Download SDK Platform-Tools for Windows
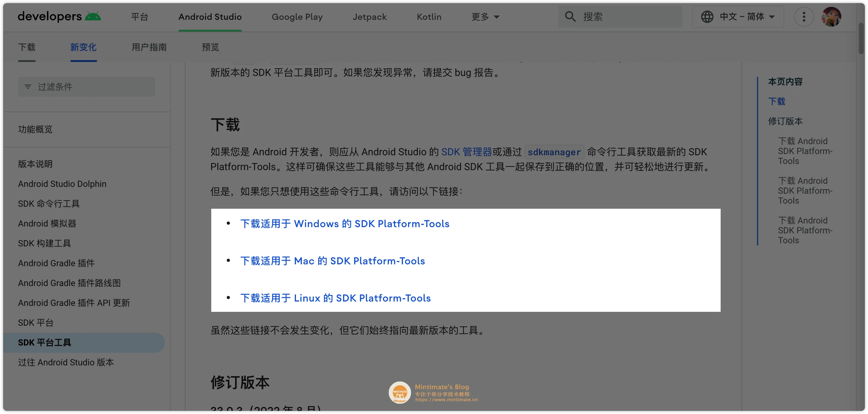 [x=345, y=224]
